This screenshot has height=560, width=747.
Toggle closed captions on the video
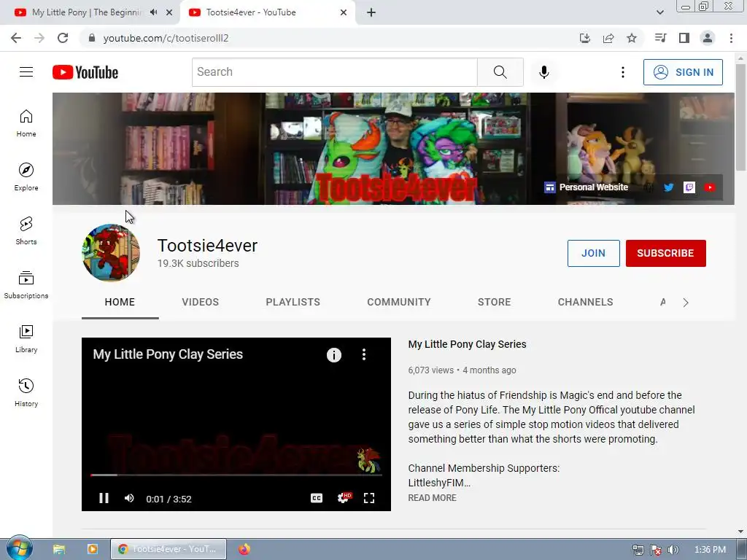pyautogui.click(x=317, y=498)
